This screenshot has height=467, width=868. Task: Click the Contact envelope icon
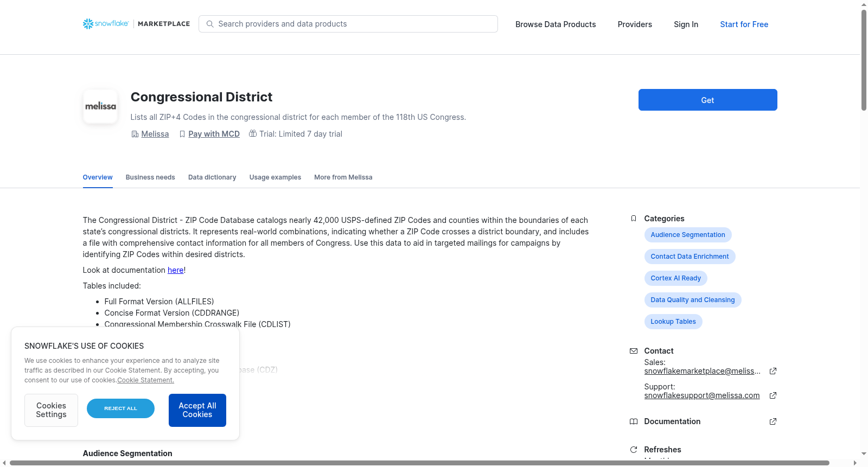coord(634,351)
